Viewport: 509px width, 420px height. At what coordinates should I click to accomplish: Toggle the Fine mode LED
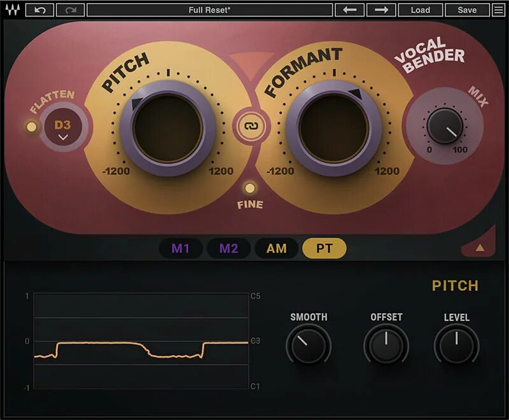point(249,188)
